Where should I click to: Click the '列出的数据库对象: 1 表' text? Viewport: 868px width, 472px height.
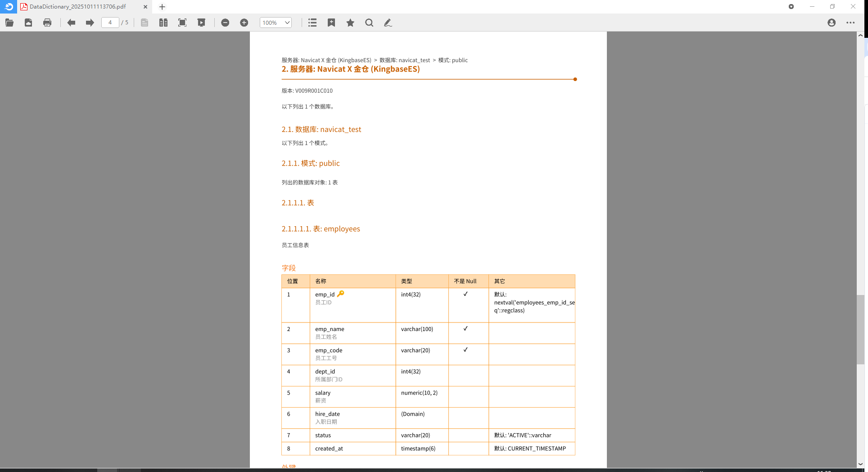310,182
